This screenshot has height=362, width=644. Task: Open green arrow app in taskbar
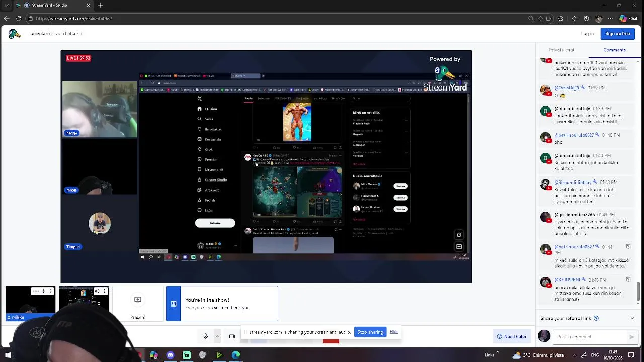pyautogui.click(x=219, y=355)
